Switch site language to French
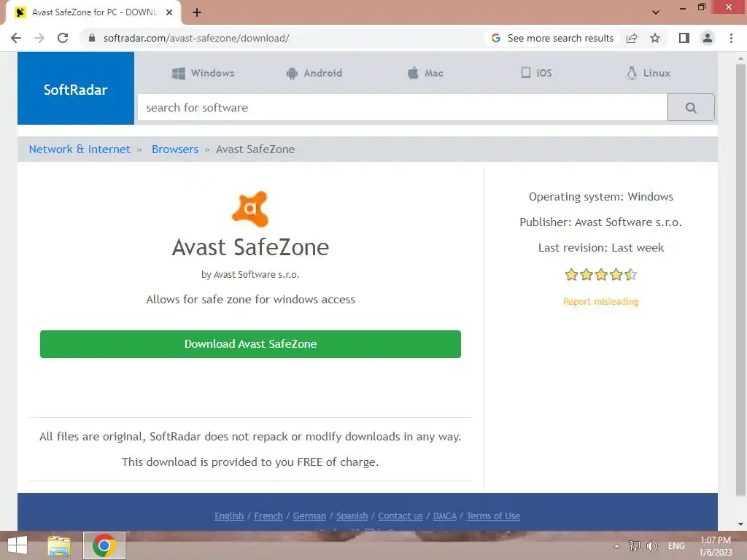The image size is (747, 560). coord(268,516)
